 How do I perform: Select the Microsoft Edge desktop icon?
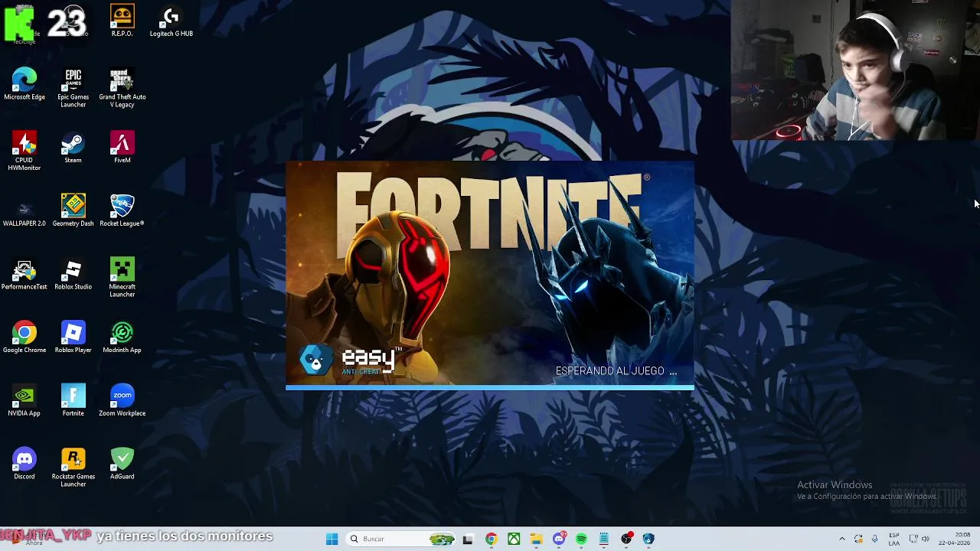[24, 84]
